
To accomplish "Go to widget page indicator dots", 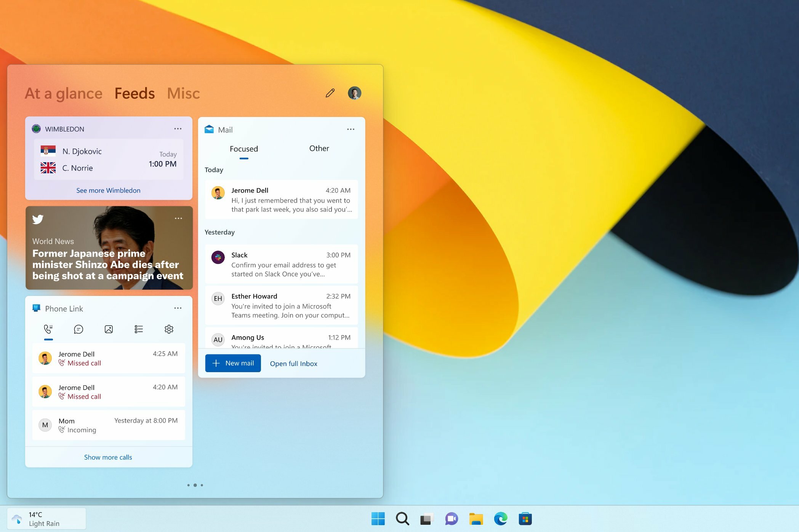I will (195, 485).
